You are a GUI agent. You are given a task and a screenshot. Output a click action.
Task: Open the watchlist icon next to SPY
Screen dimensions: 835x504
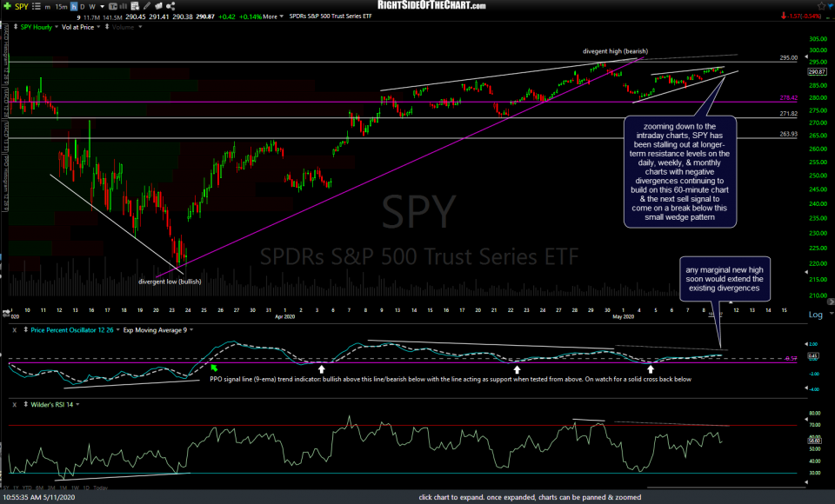35,5
